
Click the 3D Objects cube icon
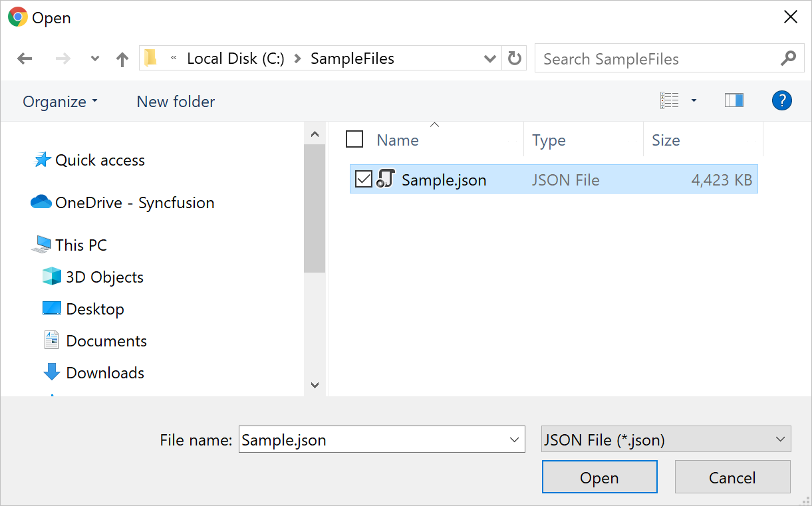click(52, 277)
